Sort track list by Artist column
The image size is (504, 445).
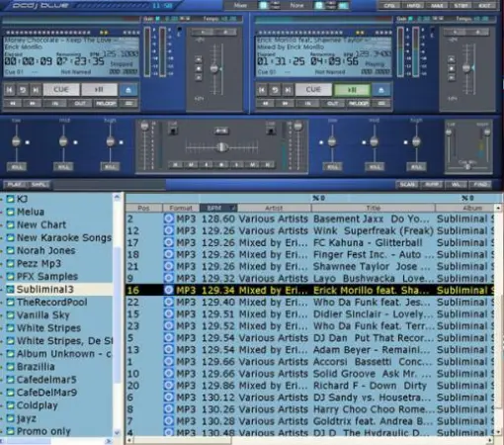click(274, 208)
